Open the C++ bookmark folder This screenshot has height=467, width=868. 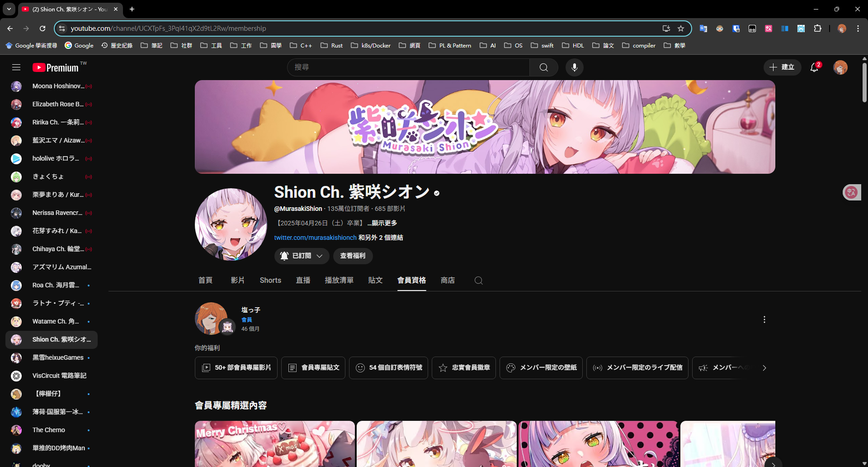coord(301,46)
